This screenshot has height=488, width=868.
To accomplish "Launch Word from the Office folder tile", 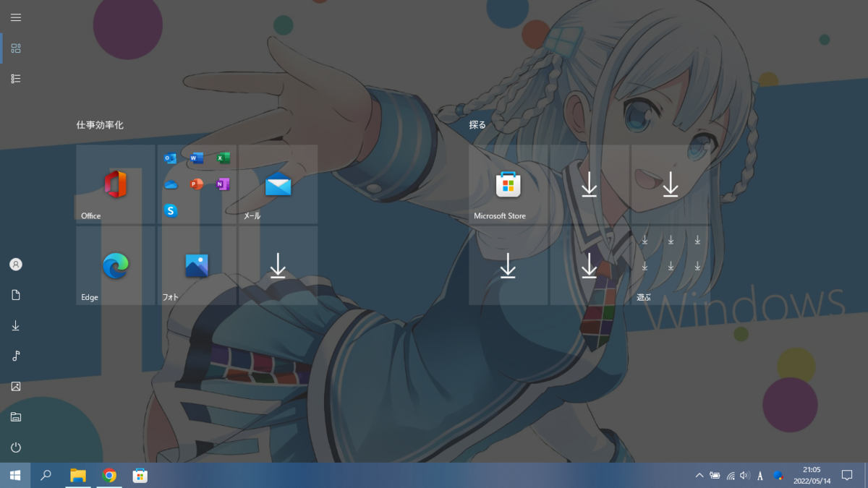I will [x=197, y=158].
